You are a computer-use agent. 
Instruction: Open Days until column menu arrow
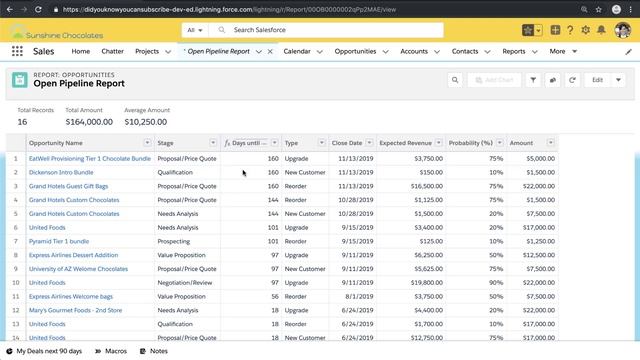coord(274,142)
